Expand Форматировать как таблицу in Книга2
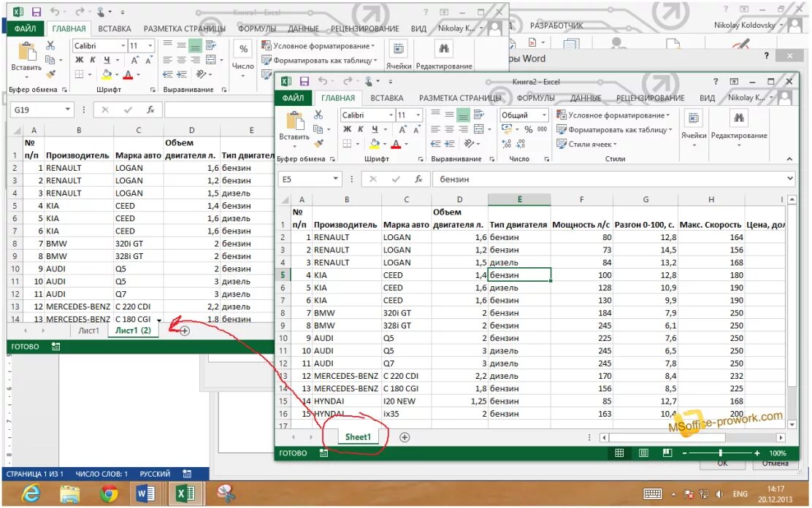Screen dimensions: 812x508 (x=614, y=129)
